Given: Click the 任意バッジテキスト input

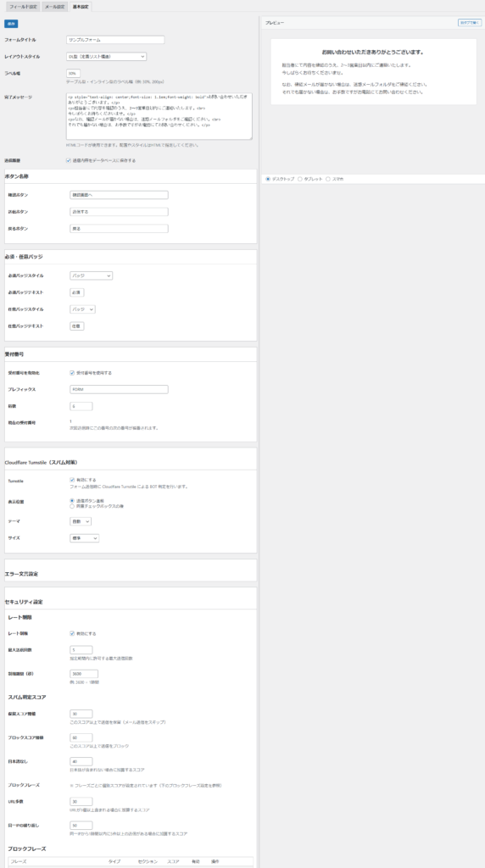Looking at the screenshot, I should pyautogui.click(x=77, y=326).
